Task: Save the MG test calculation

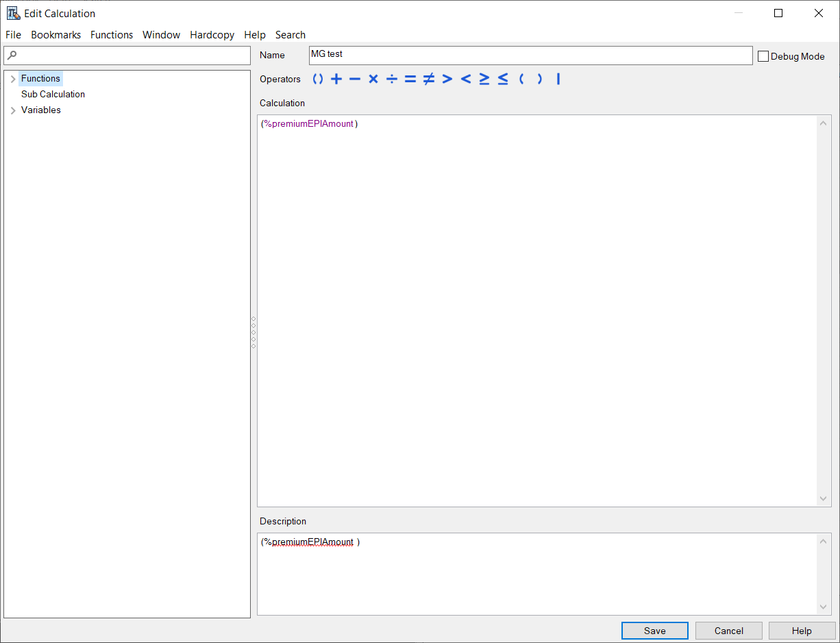Action: pyautogui.click(x=654, y=630)
